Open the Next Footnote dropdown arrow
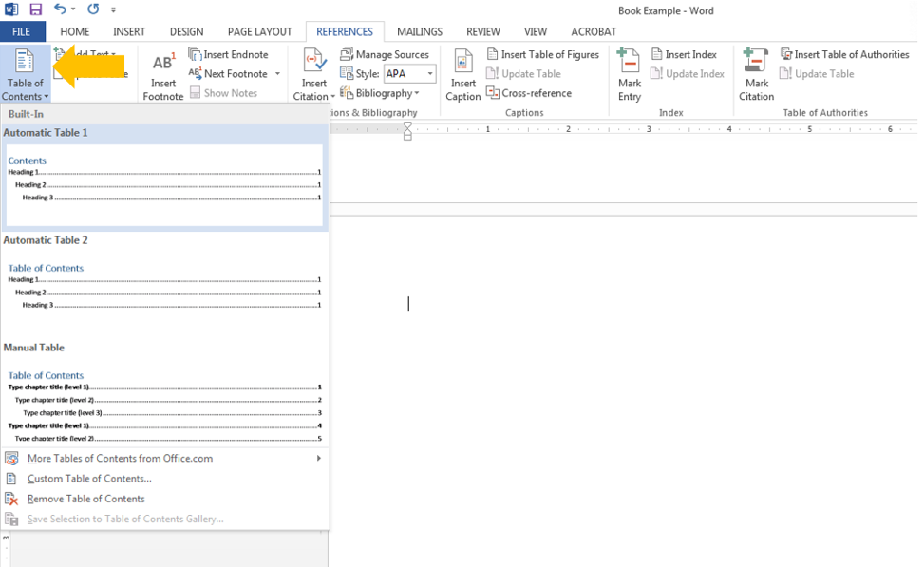The image size is (924, 567). point(275,73)
